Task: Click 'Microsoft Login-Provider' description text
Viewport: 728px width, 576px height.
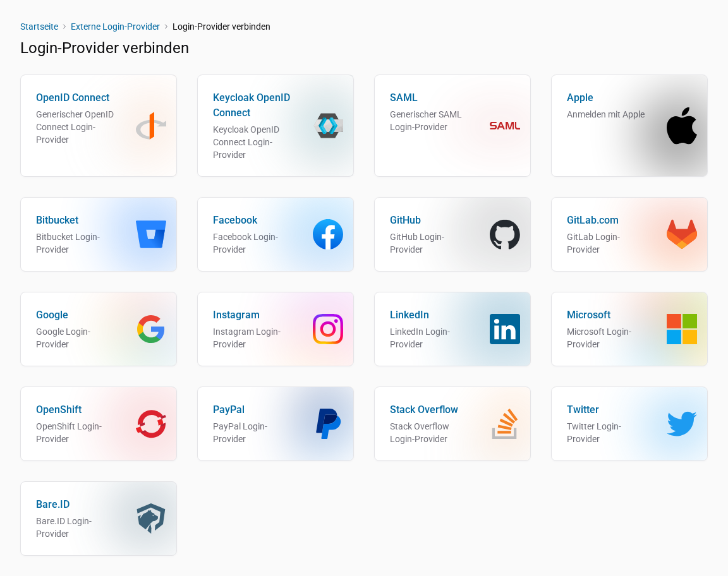Action: [599, 338]
